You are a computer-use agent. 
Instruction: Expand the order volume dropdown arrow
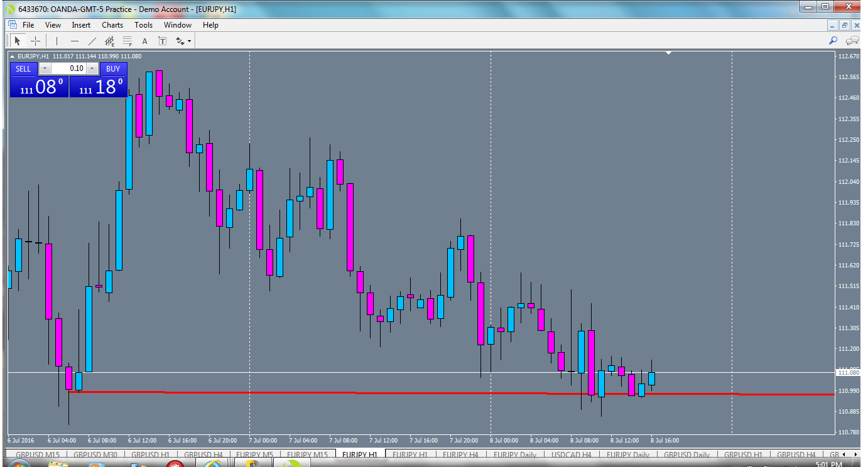click(44, 68)
